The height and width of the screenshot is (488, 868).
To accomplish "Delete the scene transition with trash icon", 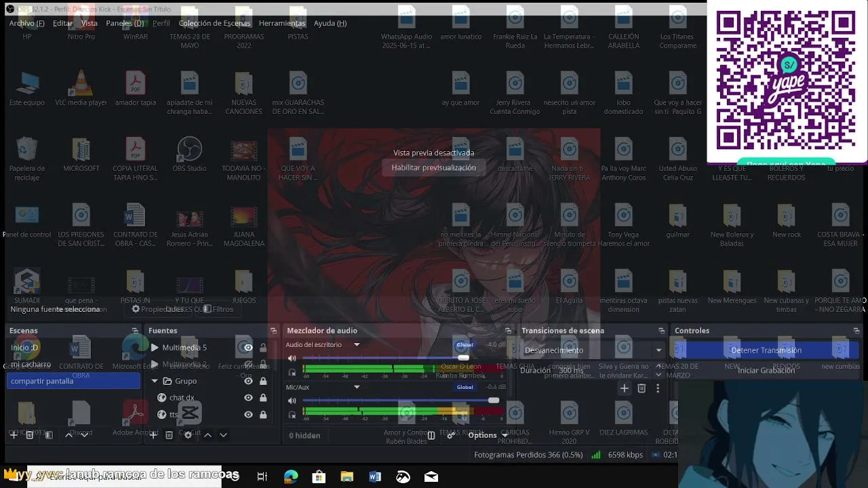I will click(x=642, y=388).
